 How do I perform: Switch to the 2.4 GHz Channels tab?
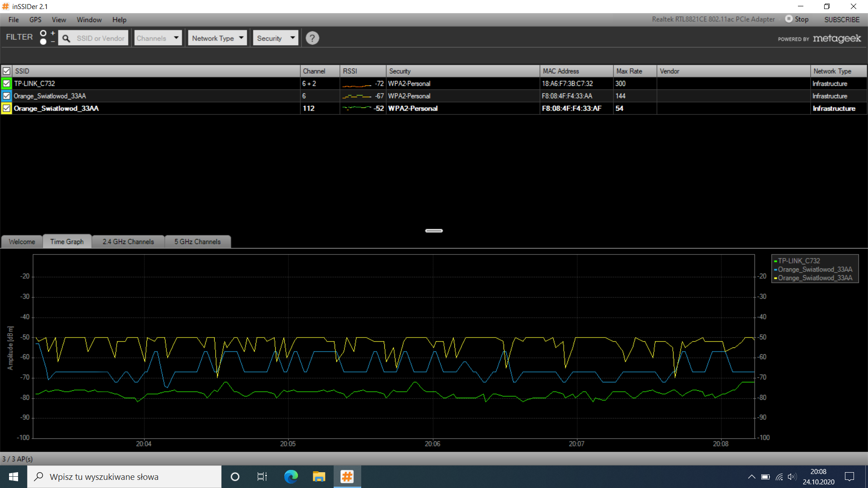128,242
